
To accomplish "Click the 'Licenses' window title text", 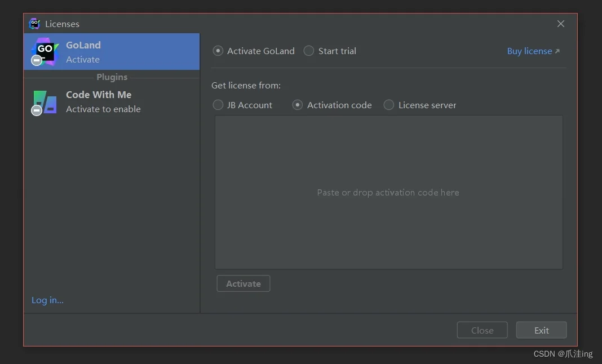I will coord(62,24).
